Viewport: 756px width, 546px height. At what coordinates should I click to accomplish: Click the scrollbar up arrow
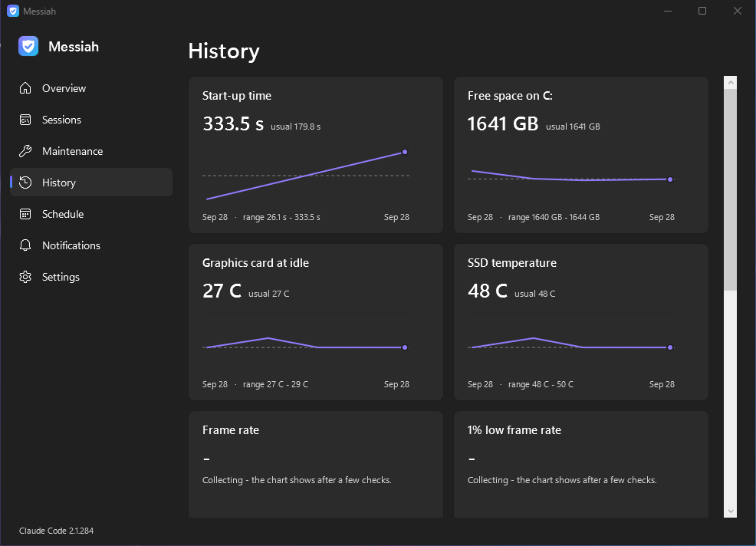click(731, 83)
